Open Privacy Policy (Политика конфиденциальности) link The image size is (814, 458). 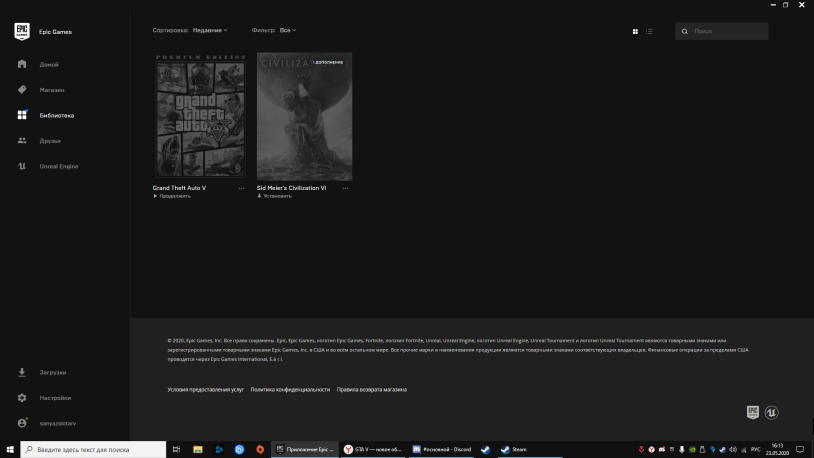290,389
